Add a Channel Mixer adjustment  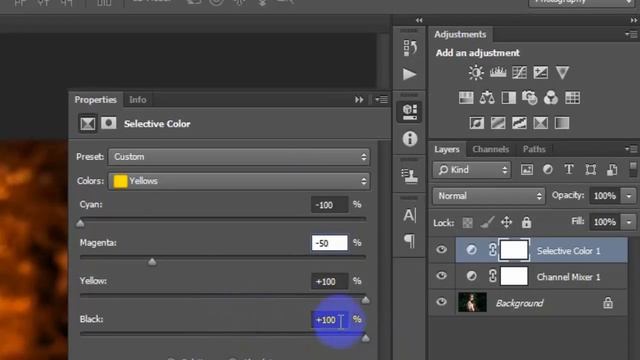[551, 98]
